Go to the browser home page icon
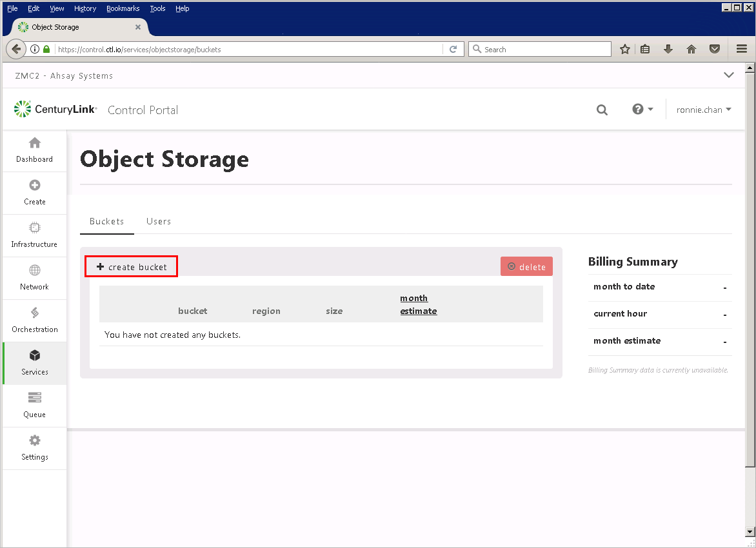 point(691,49)
